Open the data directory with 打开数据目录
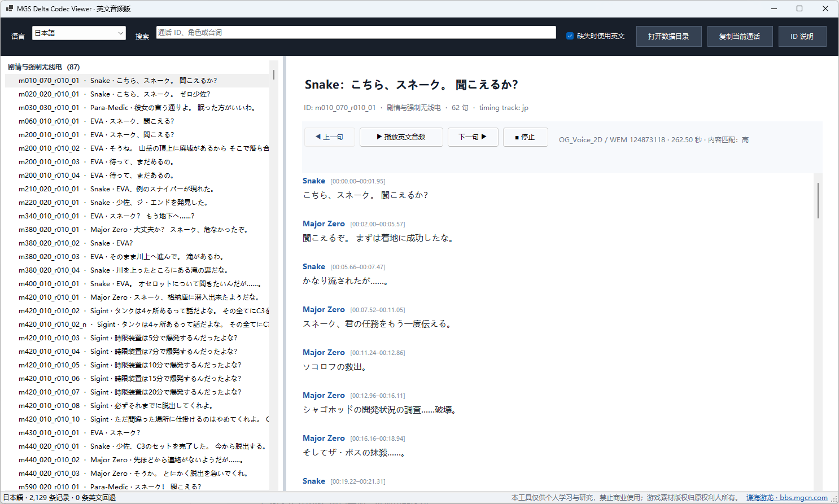 (668, 36)
